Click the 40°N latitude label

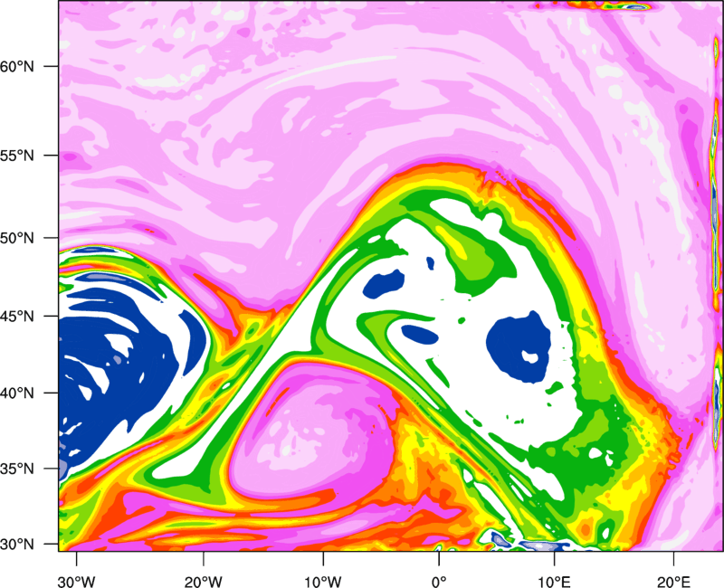click(17, 394)
